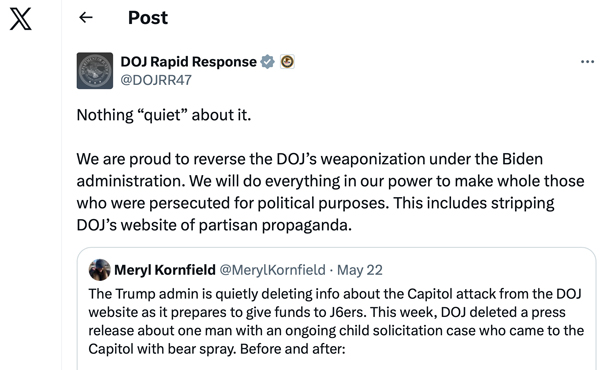This screenshot has width=600, height=370.
Task: Open the DOJ Rapid Response account name
Action: pos(189,62)
